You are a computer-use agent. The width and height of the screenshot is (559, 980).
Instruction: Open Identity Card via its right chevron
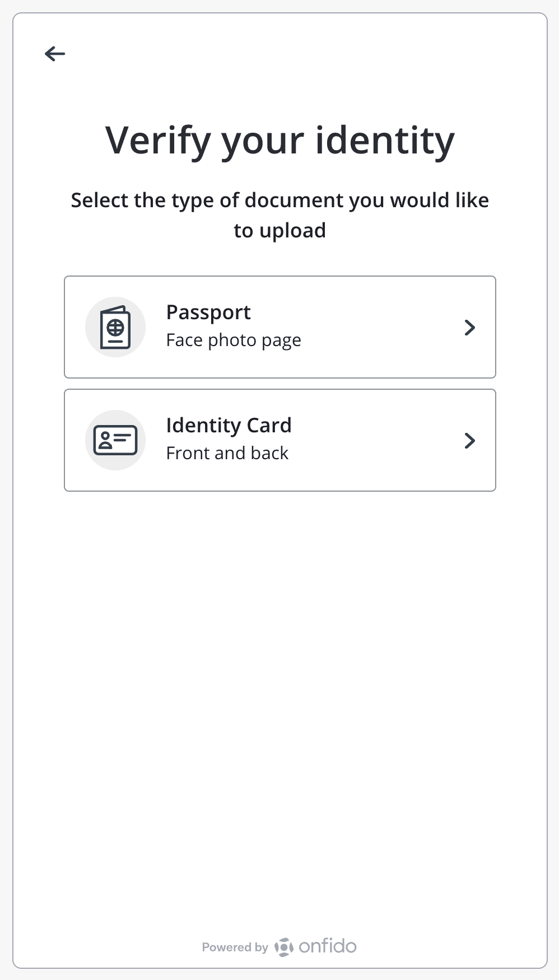470,441
